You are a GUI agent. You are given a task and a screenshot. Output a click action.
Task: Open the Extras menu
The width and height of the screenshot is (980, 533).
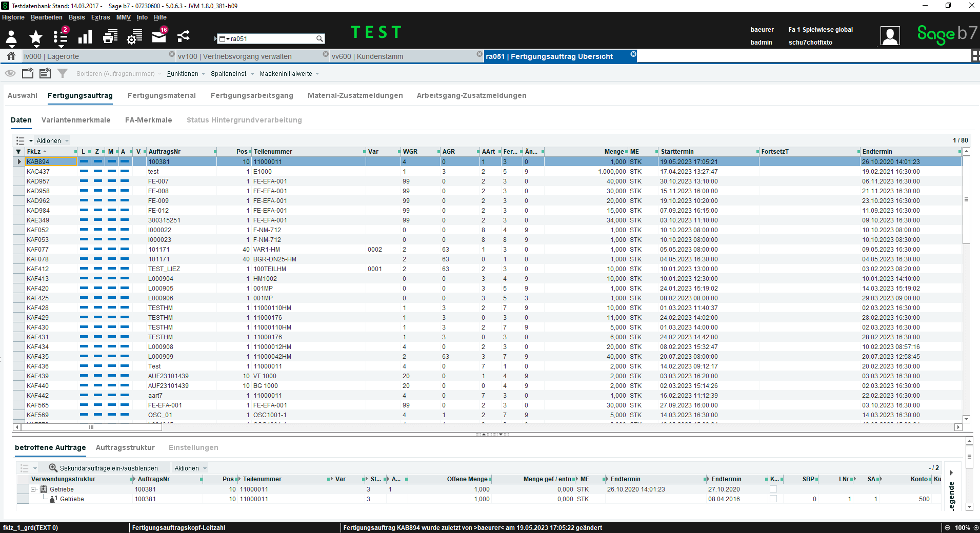[101, 17]
